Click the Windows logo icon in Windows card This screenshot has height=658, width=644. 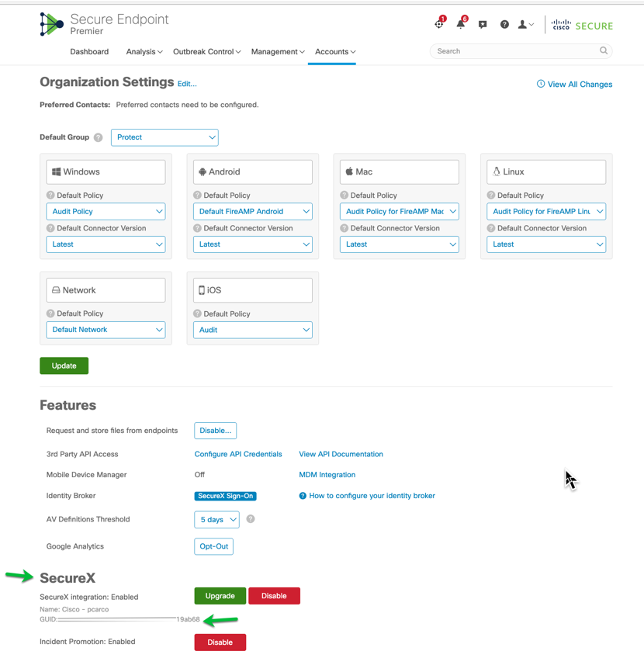[56, 171]
